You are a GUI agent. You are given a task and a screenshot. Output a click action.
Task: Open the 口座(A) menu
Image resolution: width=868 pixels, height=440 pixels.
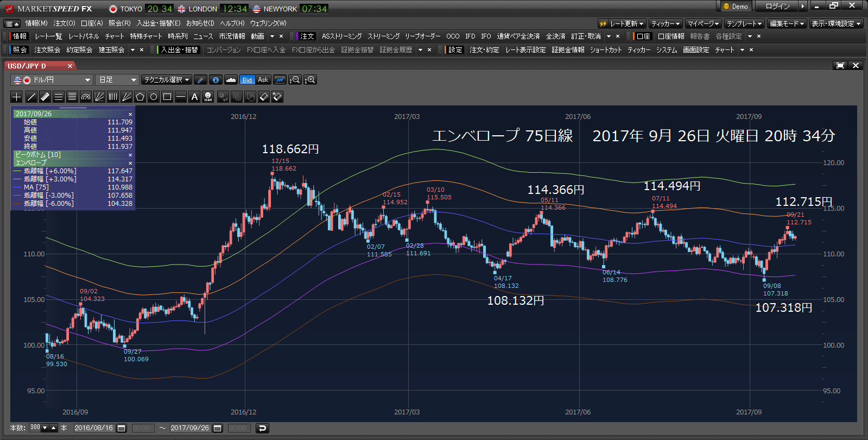pyautogui.click(x=92, y=23)
